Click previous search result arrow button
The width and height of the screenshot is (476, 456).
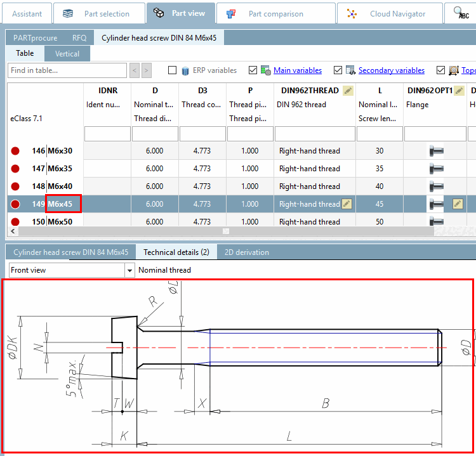[x=135, y=70]
